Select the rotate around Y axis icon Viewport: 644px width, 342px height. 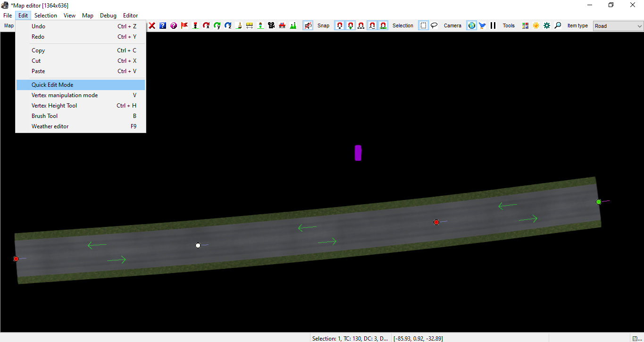tap(217, 25)
